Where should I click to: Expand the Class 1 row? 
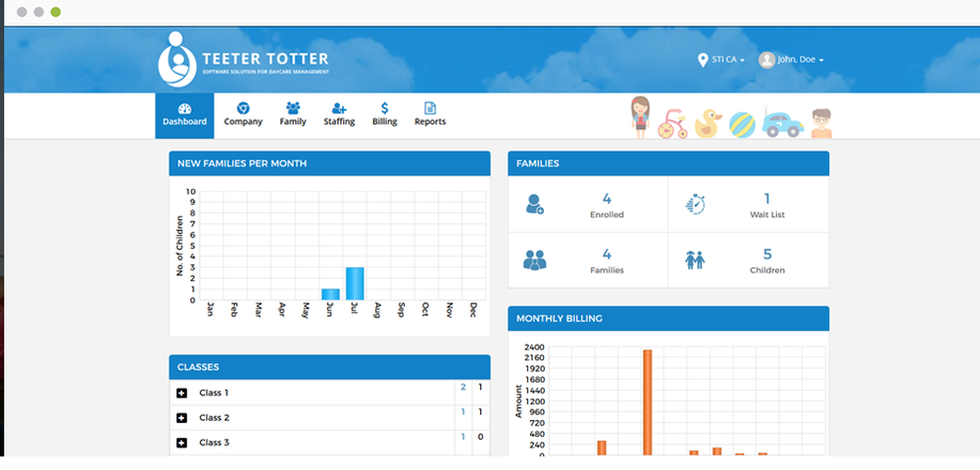[182, 394]
